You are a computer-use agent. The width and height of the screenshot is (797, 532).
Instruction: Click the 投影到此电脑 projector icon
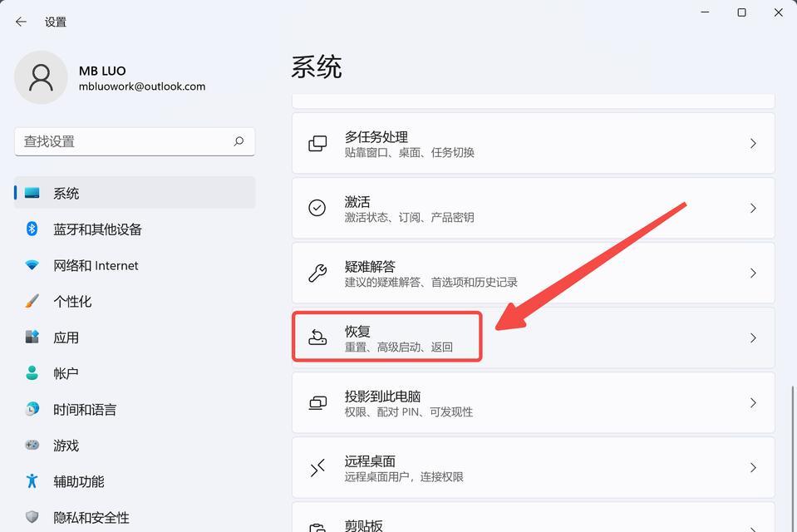[317, 403]
